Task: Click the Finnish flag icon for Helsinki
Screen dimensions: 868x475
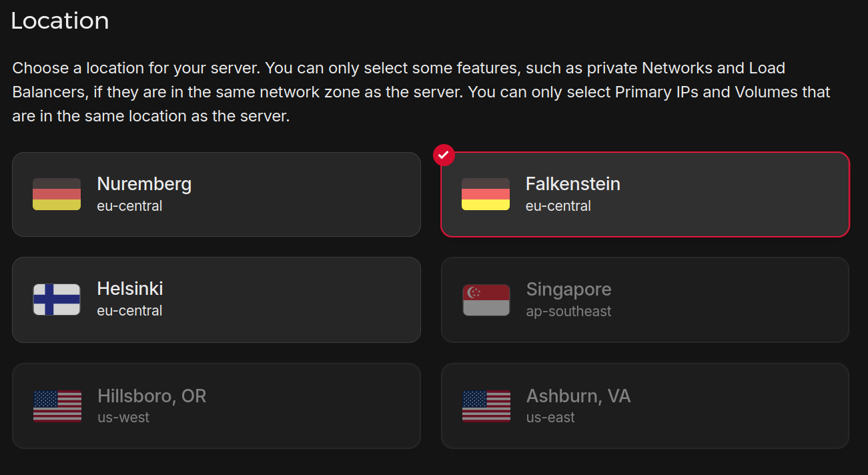Action: click(x=57, y=300)
